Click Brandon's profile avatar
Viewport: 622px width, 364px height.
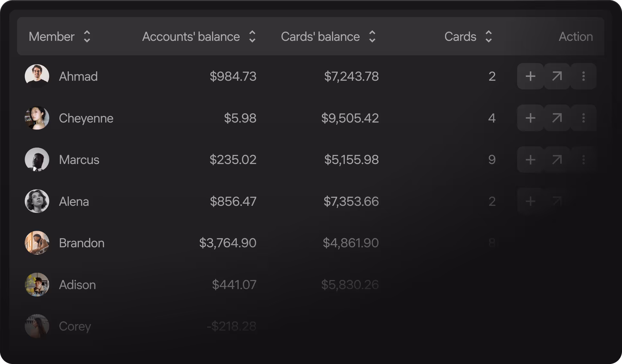tap(37, 243)
